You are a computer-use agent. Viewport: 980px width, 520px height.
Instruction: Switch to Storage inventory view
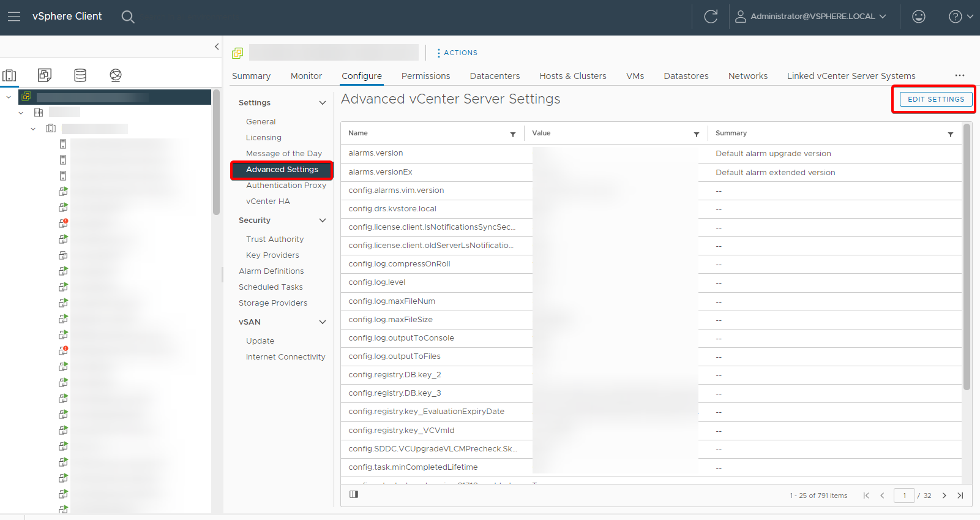[x=80, y=75]
